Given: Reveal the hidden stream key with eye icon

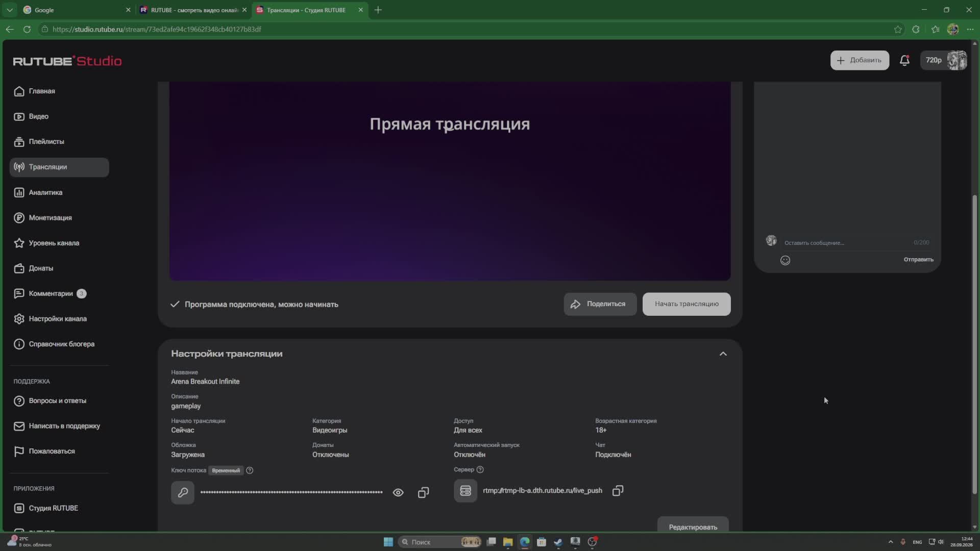Looking at the screenshot, I should click(x=398, y=492).
